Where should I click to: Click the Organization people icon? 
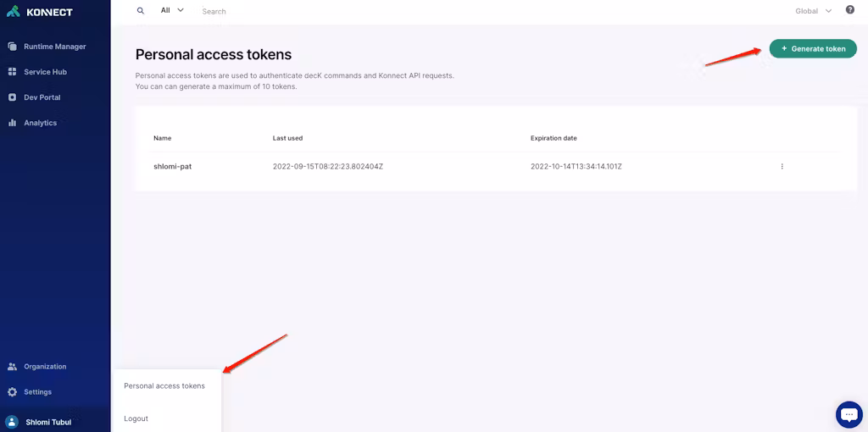point(12,367)
